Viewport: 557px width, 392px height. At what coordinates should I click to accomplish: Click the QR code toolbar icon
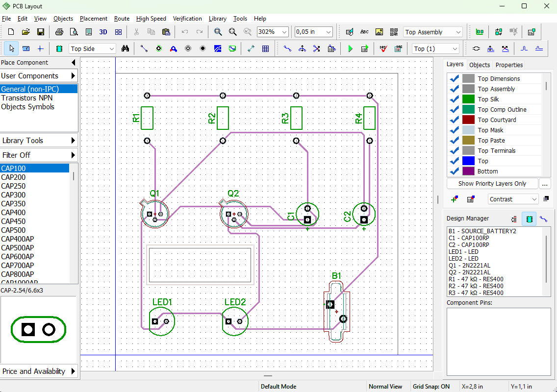coord(394,32)
